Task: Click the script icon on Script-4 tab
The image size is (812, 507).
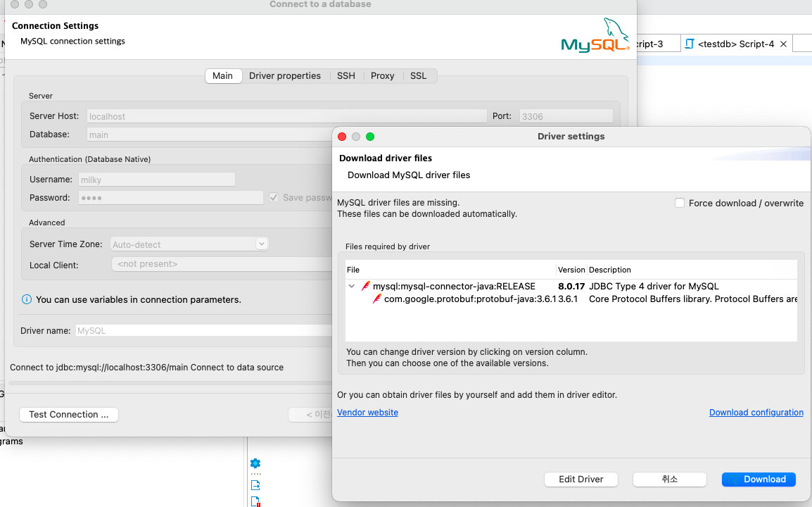Action: 690,44
